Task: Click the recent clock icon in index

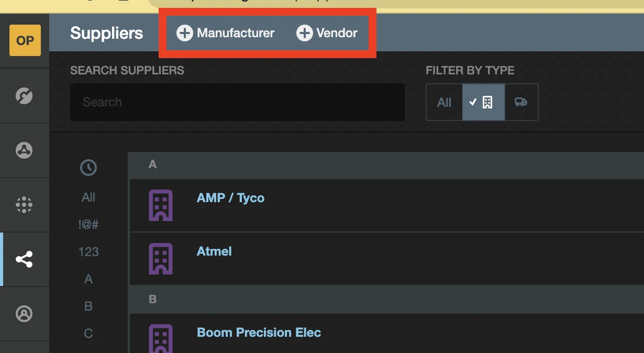Action: click(88, 168)
